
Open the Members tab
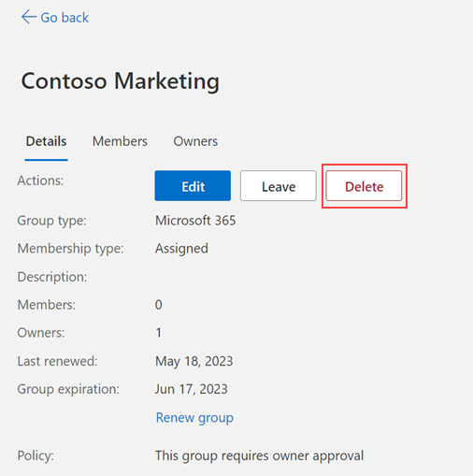(120, 141)
